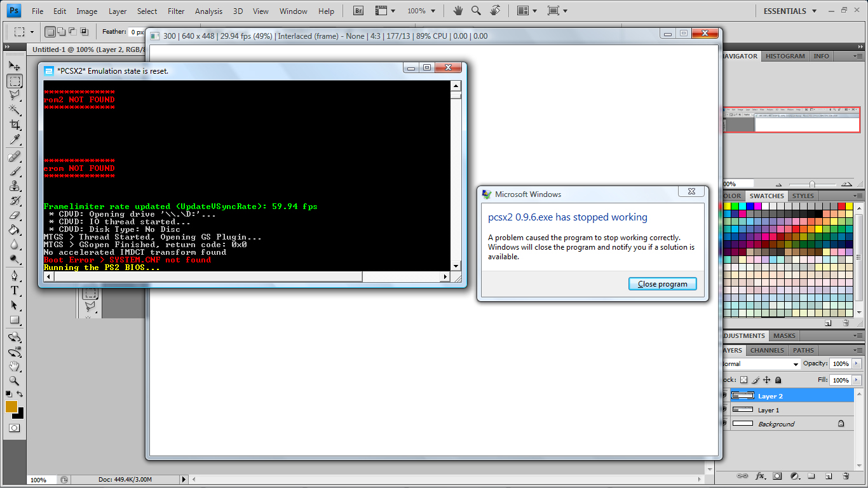
Task: Hide the Background layer visibility
Action: (x=724, y=424)
